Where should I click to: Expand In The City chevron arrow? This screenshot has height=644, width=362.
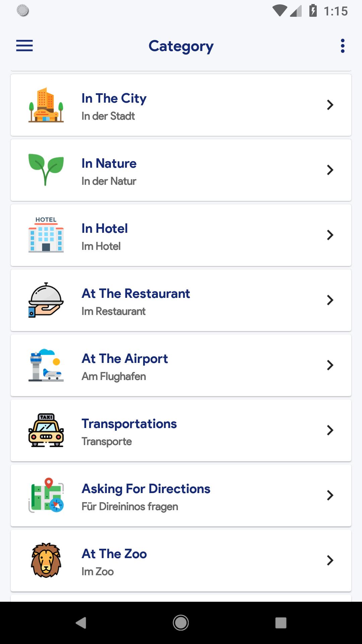(x=330, y=105)
